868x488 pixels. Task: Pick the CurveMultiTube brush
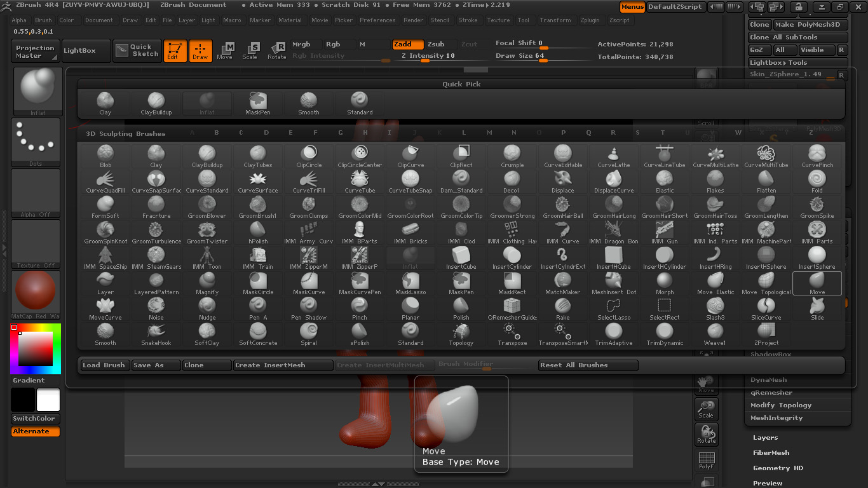(x=766, y=156)
